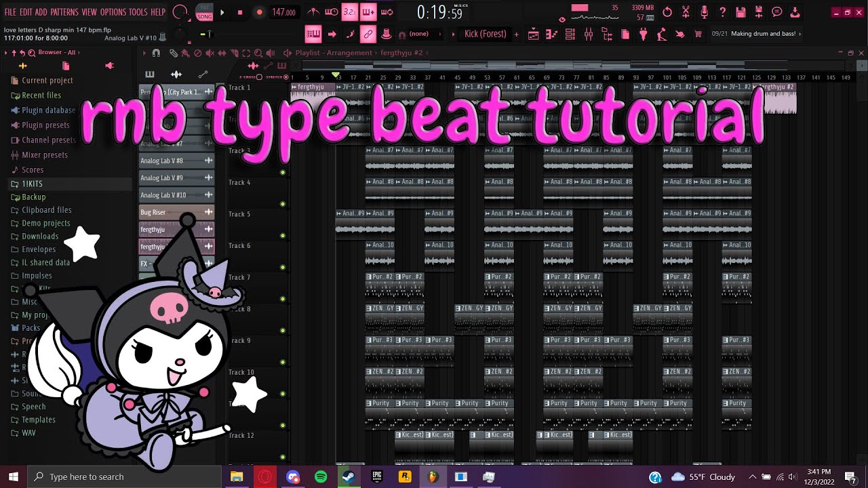Viewport: 868px width, 488px height.
Task: Select the playlist draw pencil tool
Action: (174, 53)
